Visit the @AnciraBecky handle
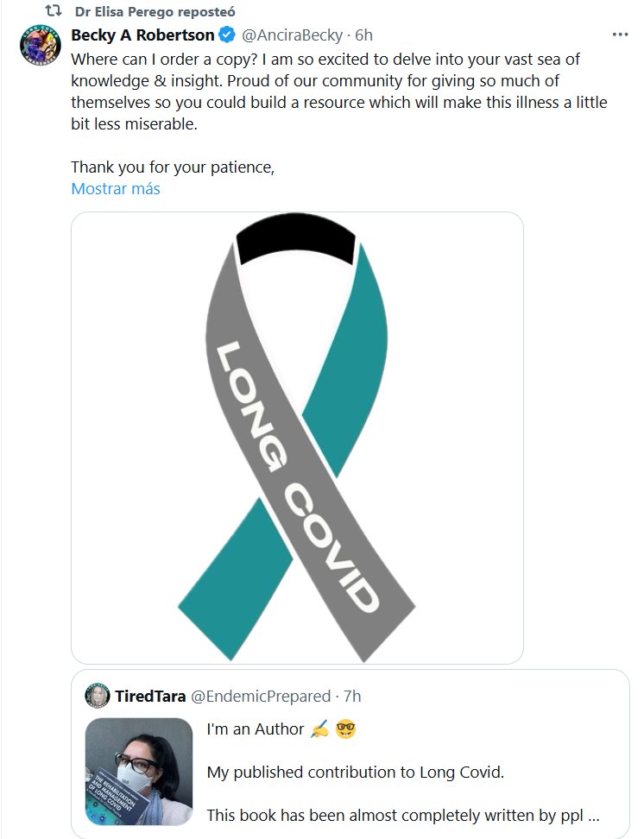Screen dimensions: 644x839 (292, 35)
